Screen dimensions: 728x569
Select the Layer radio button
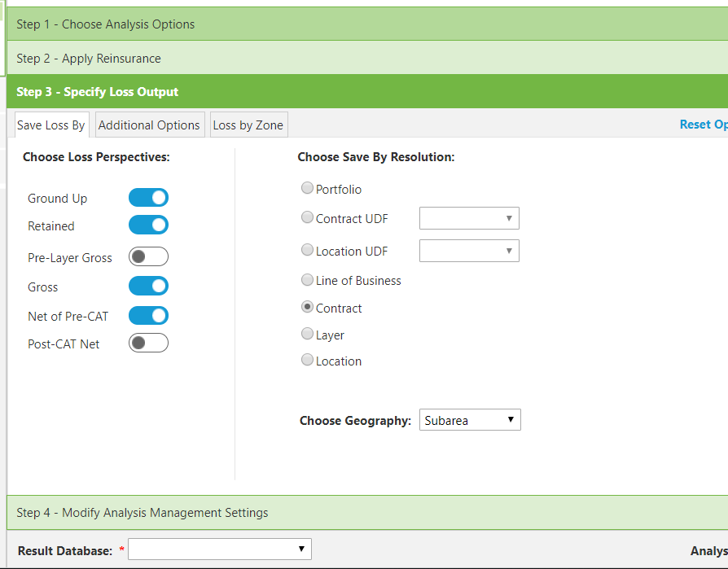[307, 334]
